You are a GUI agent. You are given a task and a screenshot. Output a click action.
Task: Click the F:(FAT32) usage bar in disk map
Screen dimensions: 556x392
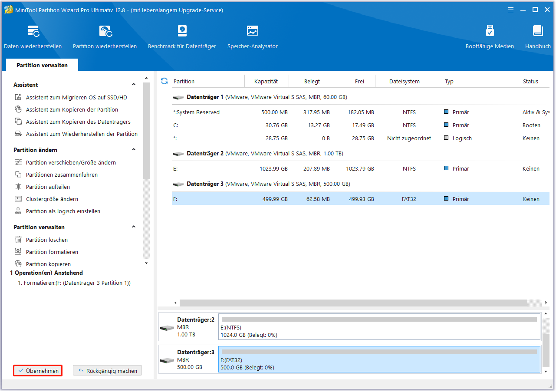(x=379, y=352)
